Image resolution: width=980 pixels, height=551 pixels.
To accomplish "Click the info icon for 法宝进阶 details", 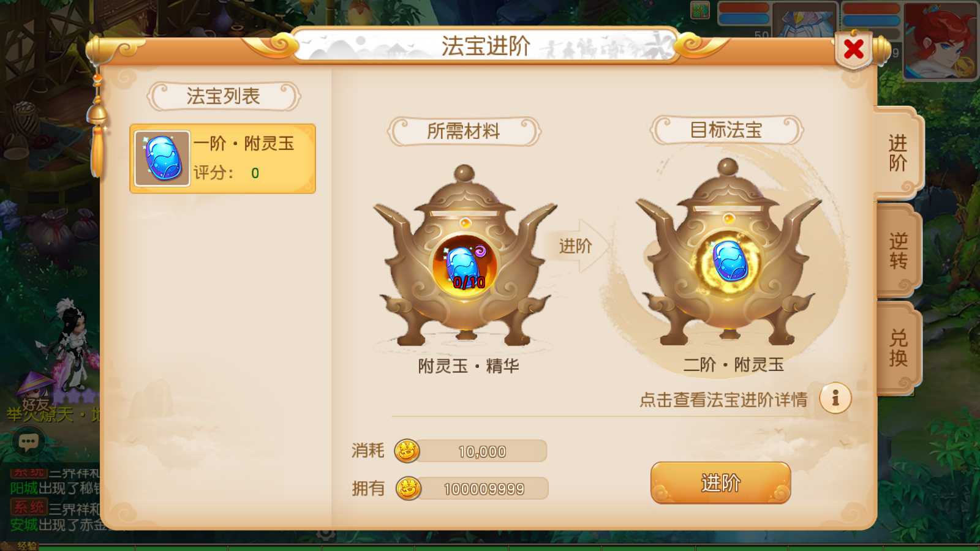I will click(x=835, y=399).
